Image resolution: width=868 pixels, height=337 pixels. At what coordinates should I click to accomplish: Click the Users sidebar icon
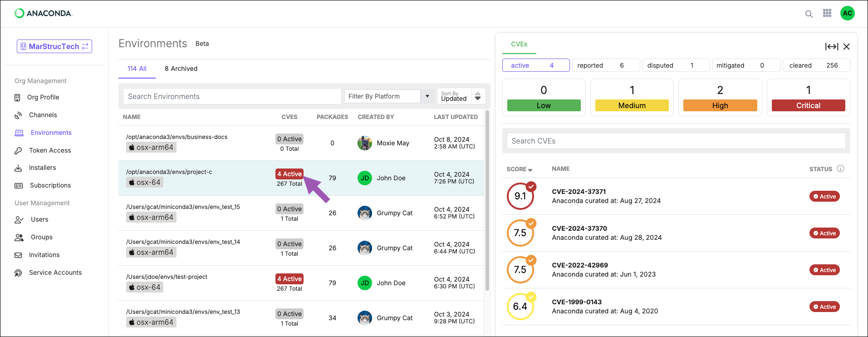click(19, 220)
